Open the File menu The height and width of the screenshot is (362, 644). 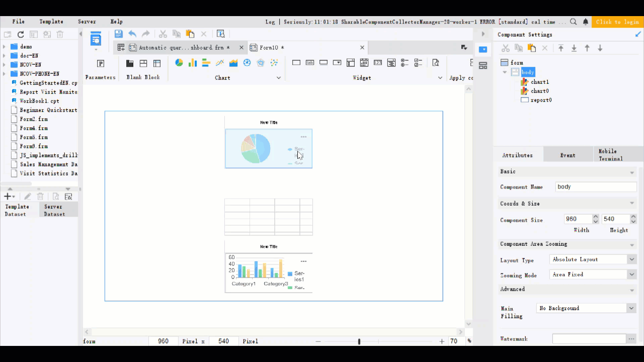19,22
